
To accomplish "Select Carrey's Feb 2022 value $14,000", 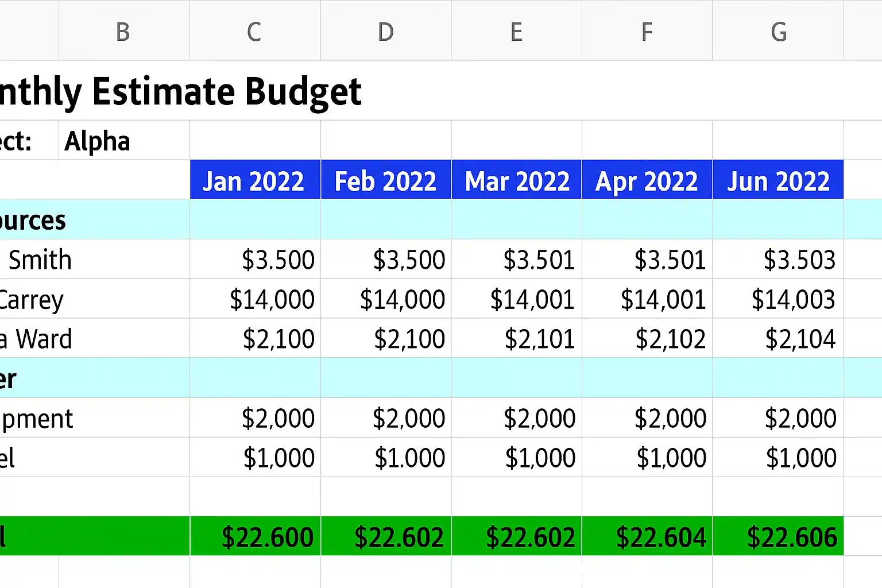I will [x=386, y=299].
